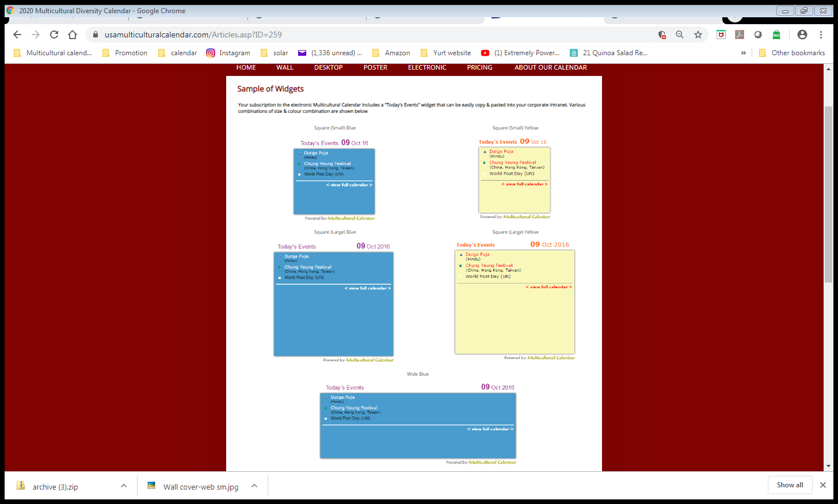Expand options for the Wall cover-web sm.jpg download
Screen dimensions: 838x504
[x=254, y=486]
